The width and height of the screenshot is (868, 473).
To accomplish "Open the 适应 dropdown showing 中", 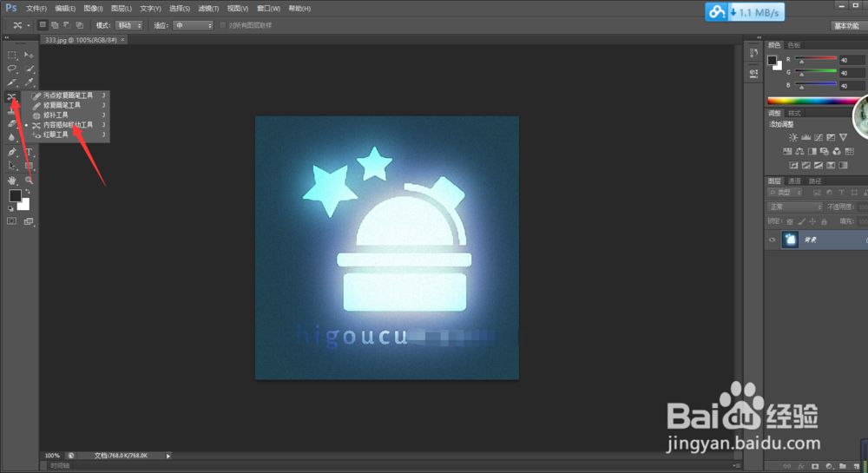I will click(194, 25).
